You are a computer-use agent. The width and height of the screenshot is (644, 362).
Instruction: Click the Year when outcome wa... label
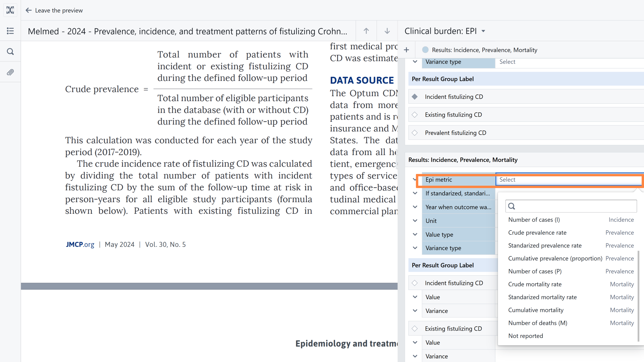(459, 207)
